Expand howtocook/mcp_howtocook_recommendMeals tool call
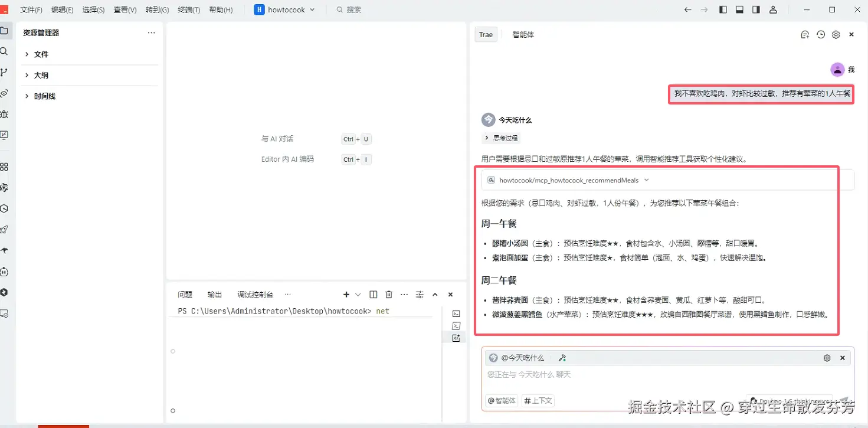 tap(667, 180)
